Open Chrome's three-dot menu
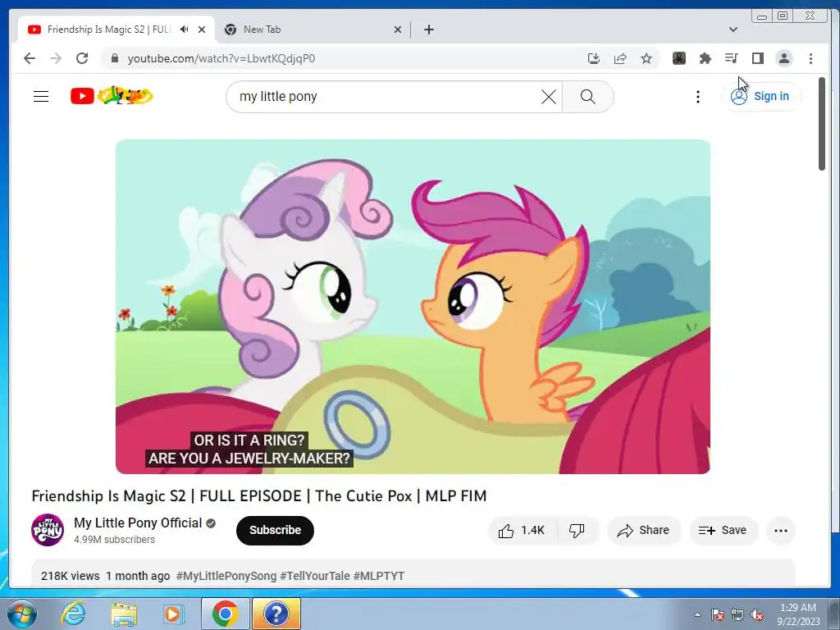840x630 pixels. click(x=810, y=58)
